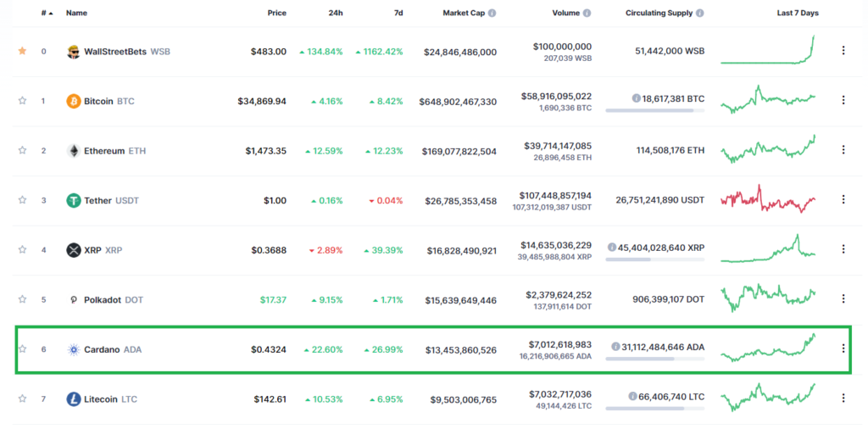Open Circulating Supply header info icon
Screen dimensions: 868x429
point(699,13)
